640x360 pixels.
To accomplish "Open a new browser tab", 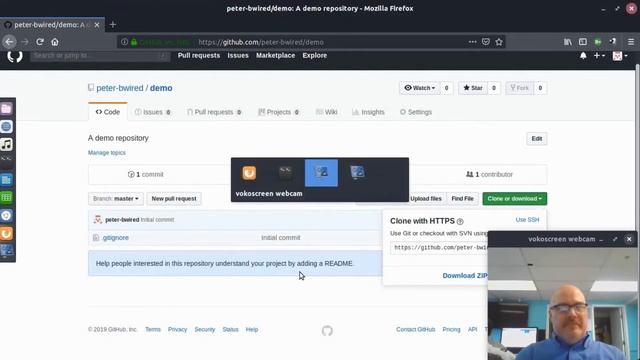I will [x=113, y=24].
